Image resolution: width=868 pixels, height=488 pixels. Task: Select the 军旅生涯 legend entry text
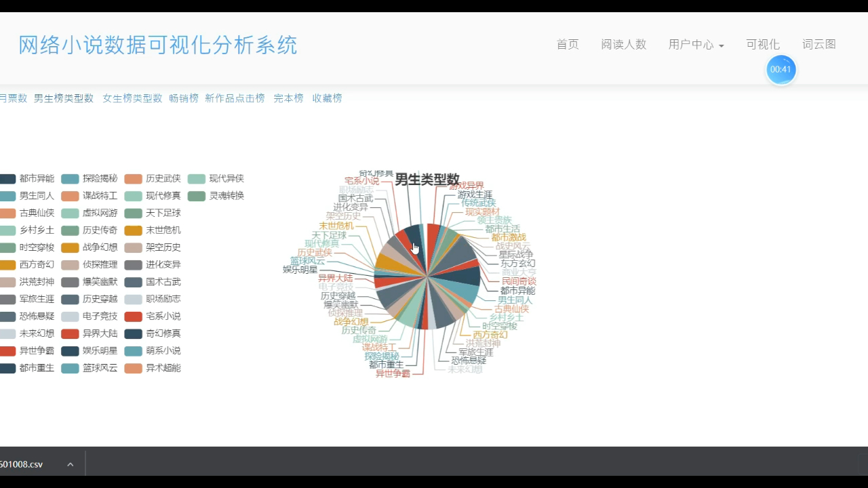(37, 300)
